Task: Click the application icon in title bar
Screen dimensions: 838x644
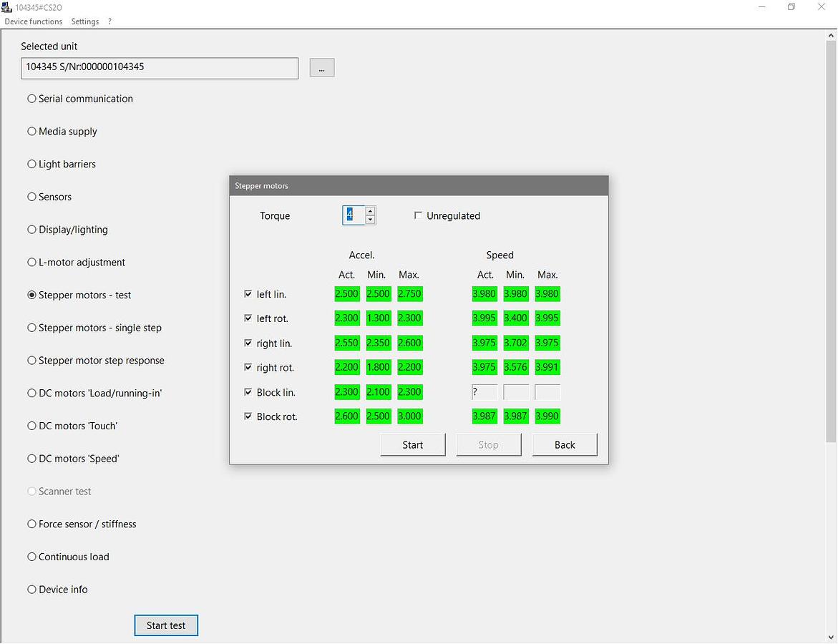Action: [8, 7]
